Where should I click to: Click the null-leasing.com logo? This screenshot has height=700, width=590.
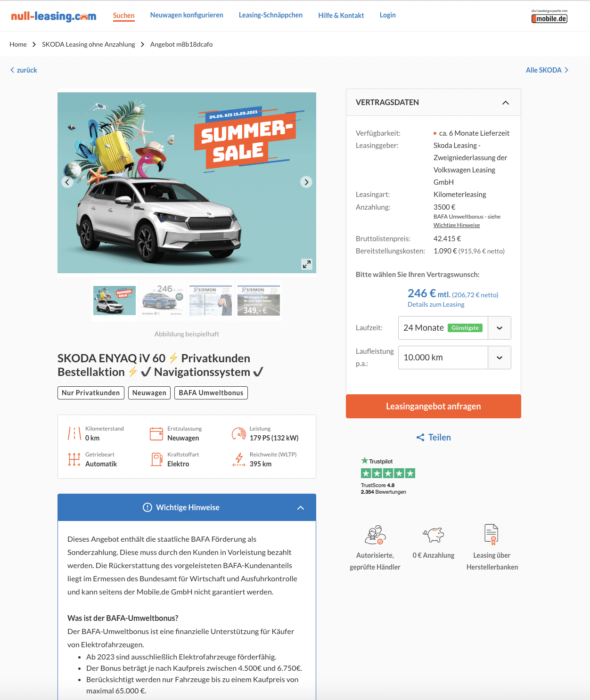(54, 16)
